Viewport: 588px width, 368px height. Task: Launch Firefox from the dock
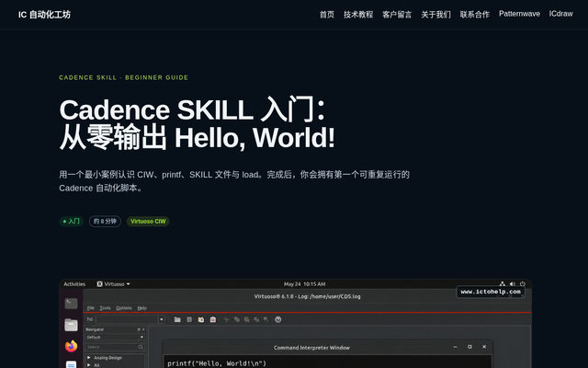tap(71, 346)
